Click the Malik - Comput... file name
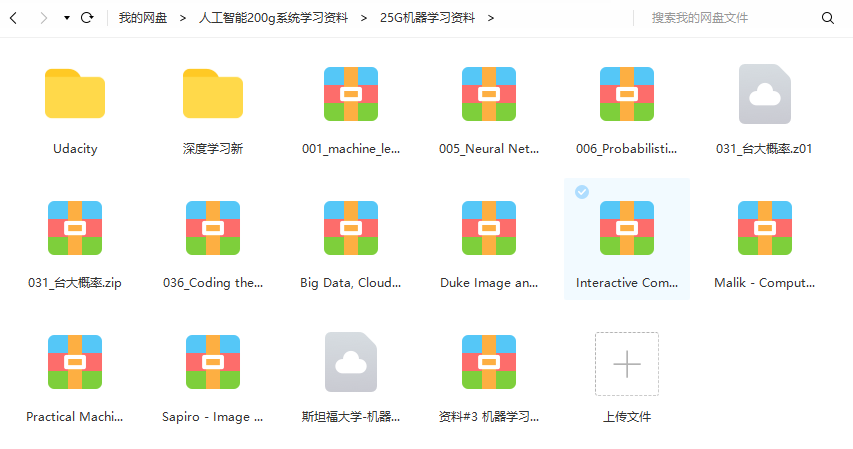 click(765, 283)
